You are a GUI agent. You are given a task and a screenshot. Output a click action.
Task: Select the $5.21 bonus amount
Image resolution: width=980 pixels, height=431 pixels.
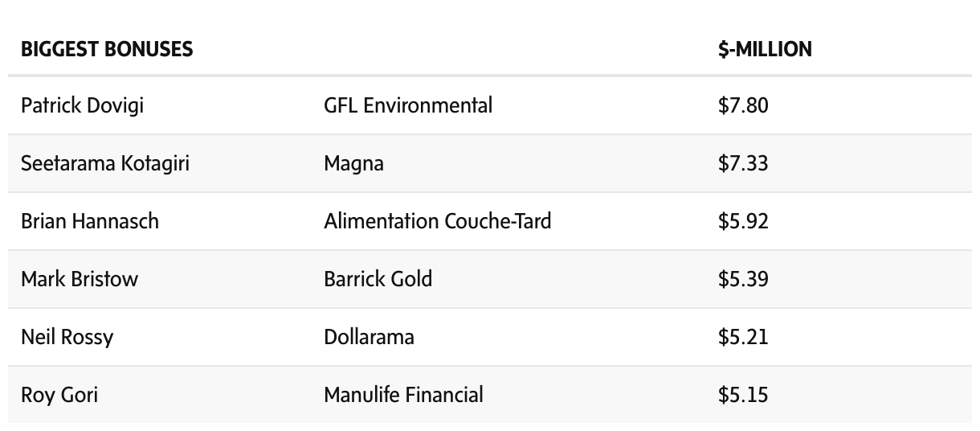click(x=743, y=337)
